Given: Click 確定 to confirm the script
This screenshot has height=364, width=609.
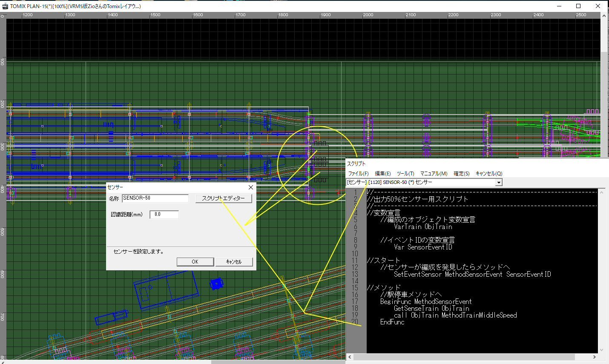Looking at the screenshot, I should [461, 173].
